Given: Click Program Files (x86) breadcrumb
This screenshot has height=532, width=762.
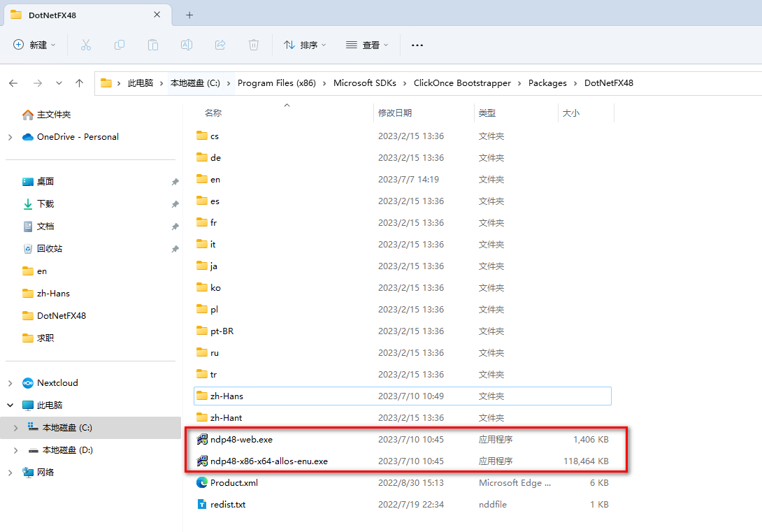Looking at the screenshot, I should 277,83.
